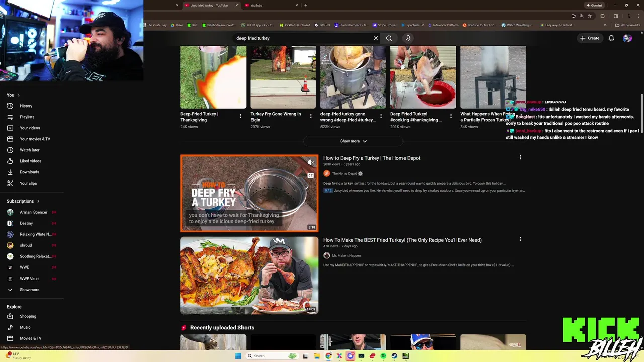
Task: Open Your clips
Action: pyautogui.click(x=28, y=183)
